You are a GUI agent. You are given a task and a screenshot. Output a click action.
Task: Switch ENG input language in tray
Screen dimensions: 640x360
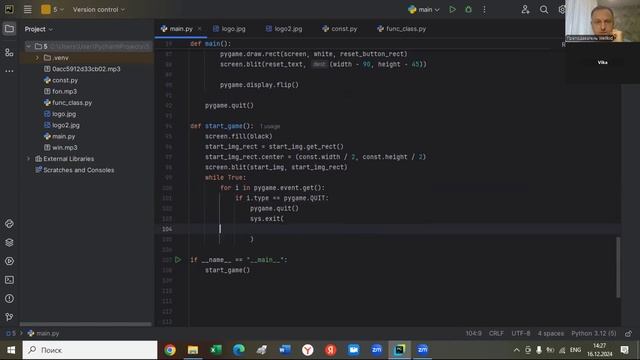[x=575, y=350]
